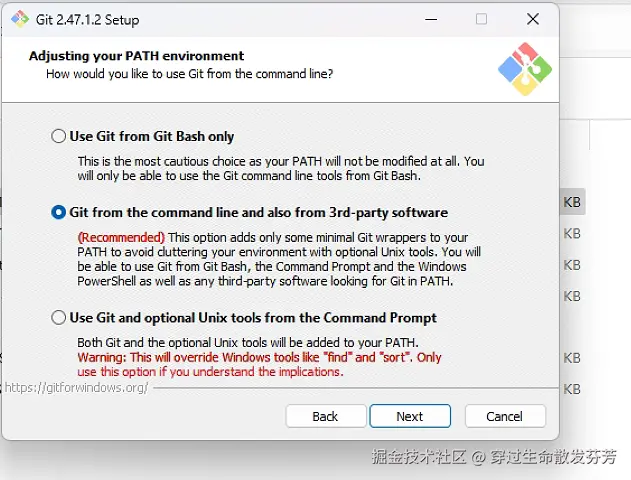Click the "most cautious choice" description text
The image size is (631, 480).
pyautogui.click(x=281, y=169)
